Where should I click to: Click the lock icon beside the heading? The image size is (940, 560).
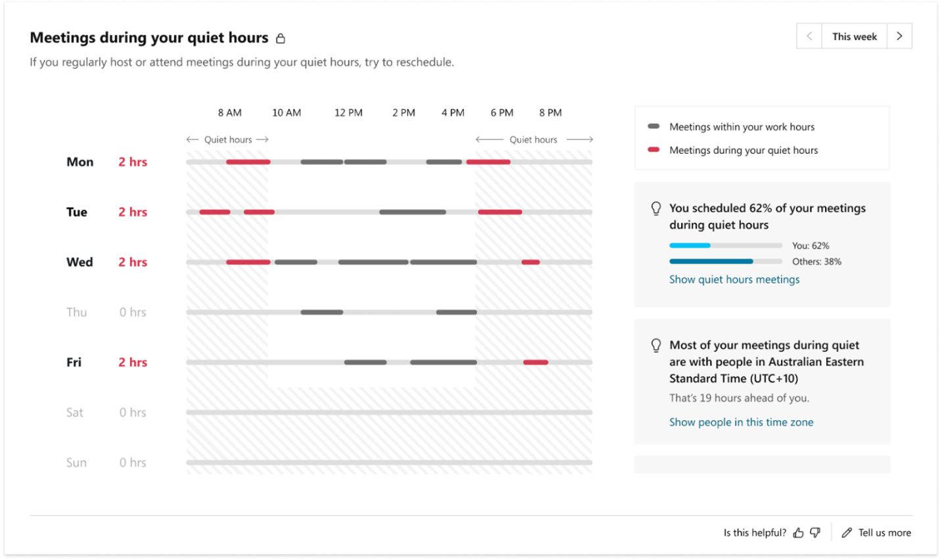[281, 38]
